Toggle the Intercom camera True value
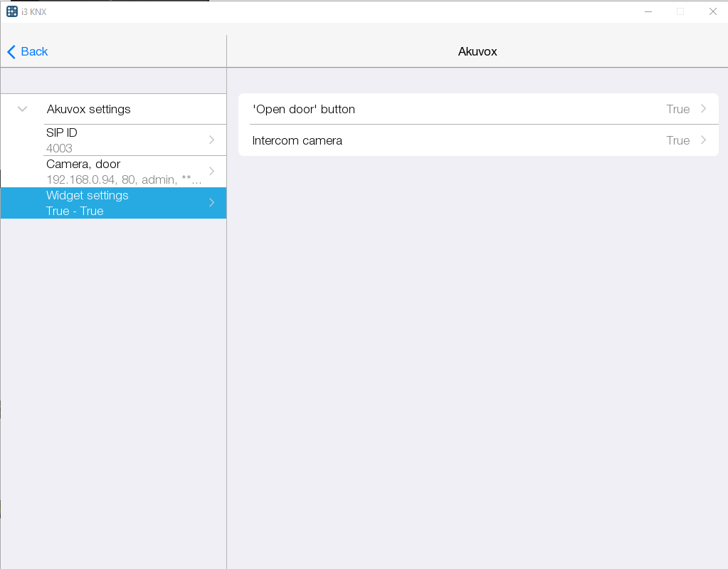 point(677,140)
